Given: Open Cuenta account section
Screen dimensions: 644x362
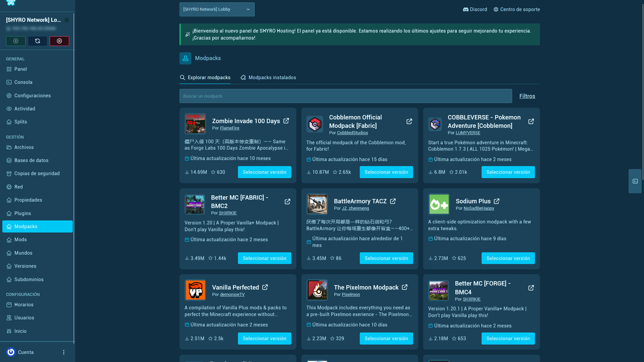Looking at the screenshot, I should tap(26, 352).
